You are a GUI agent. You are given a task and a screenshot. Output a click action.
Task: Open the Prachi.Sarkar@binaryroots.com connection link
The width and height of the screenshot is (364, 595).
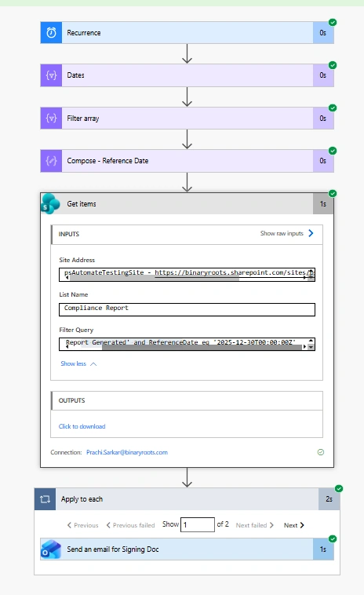click(x=127, y=452)
